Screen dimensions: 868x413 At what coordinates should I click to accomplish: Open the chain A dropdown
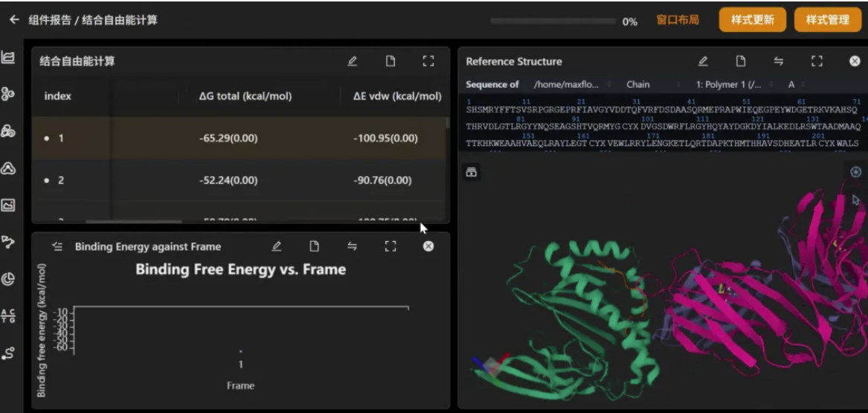797,85
